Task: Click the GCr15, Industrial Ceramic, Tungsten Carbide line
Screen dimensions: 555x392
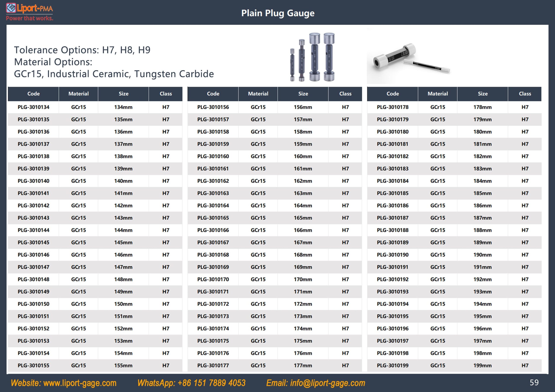Action: tap(114, 74)
